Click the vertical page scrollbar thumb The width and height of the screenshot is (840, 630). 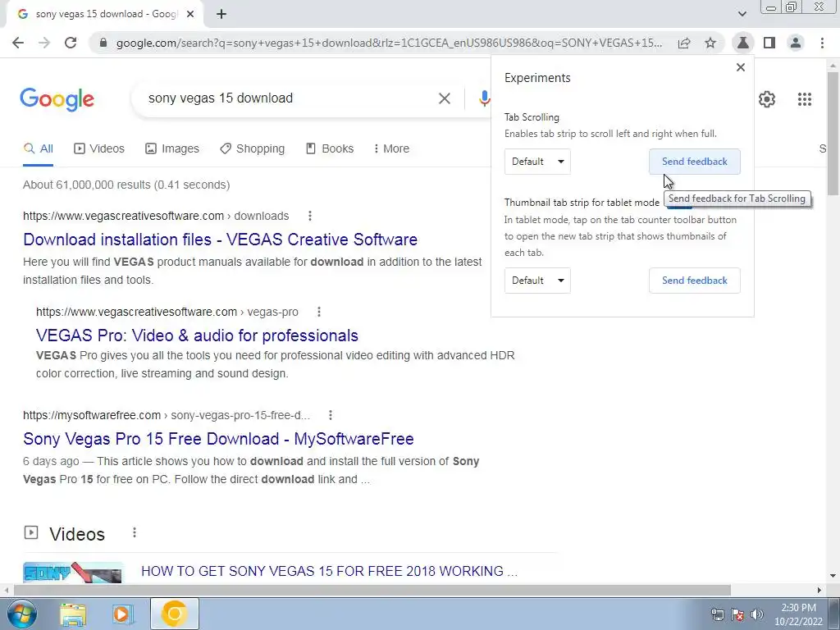point(833,133)
